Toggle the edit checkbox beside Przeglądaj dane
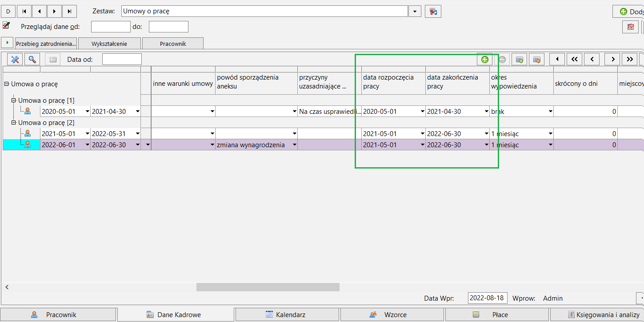This screenshot has height=322, width=644. point(6,25)
